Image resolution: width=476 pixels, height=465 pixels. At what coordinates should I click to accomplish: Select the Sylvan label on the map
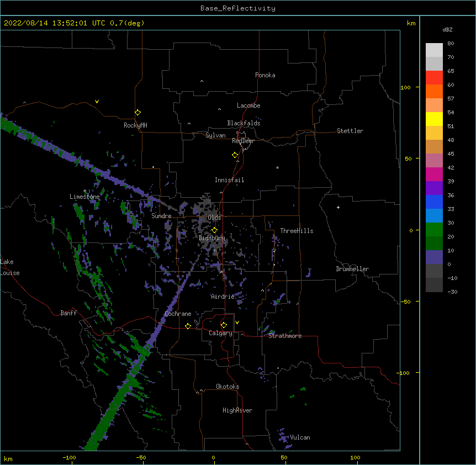coord(215,135)
